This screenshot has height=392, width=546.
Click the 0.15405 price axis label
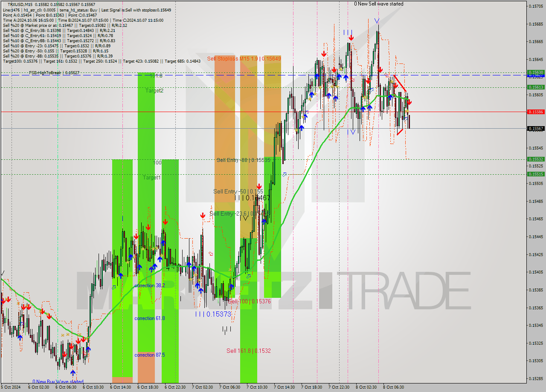click(x=536, y=272)
